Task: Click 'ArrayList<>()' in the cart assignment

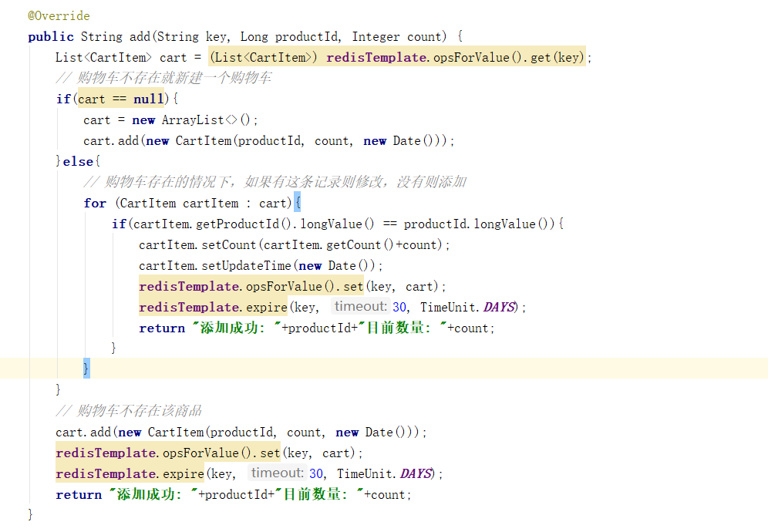Action: click(x=206, y=120)
